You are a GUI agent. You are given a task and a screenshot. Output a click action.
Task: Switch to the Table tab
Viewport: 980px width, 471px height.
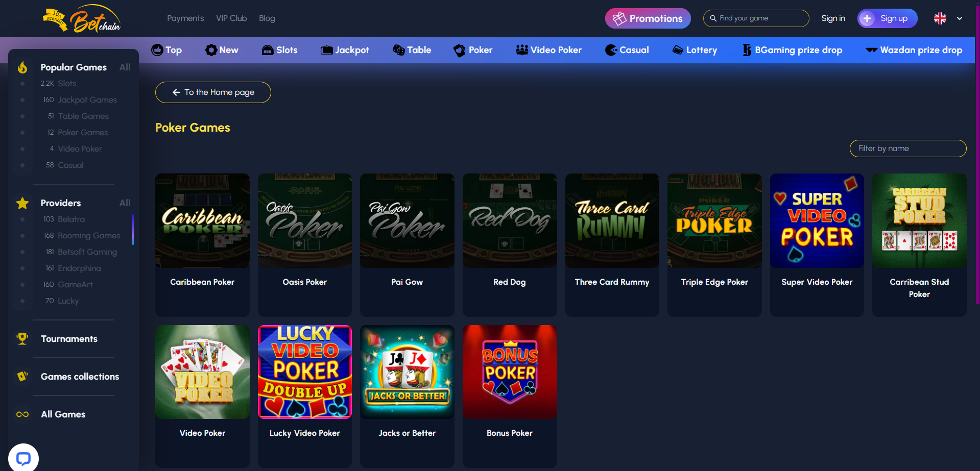point(412,50)
